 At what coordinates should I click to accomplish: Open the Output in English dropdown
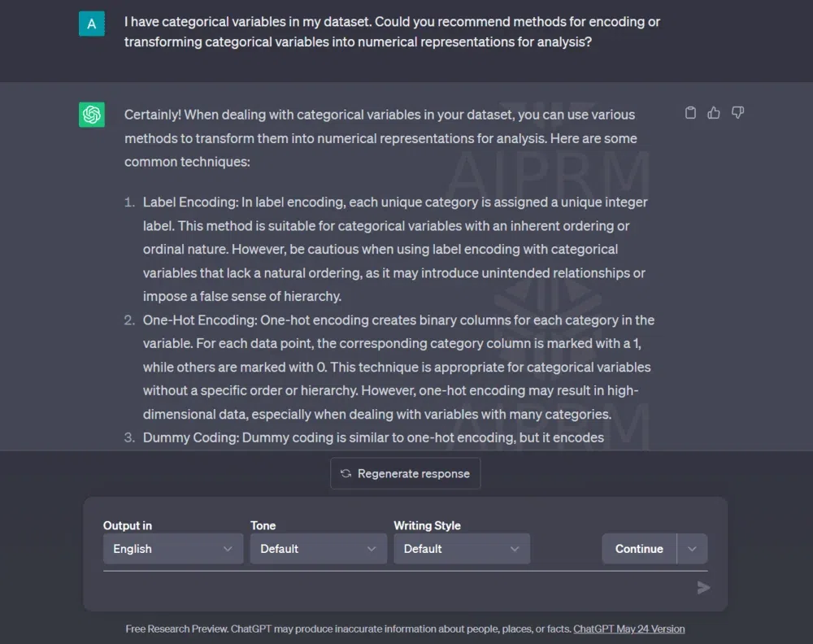pyautogui.click(x=172, y=549)
